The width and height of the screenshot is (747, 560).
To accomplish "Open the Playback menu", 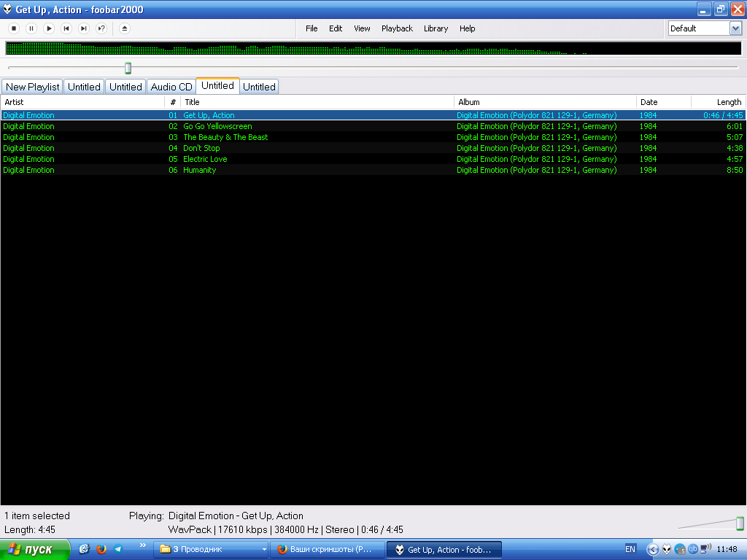I will [397, 28].
